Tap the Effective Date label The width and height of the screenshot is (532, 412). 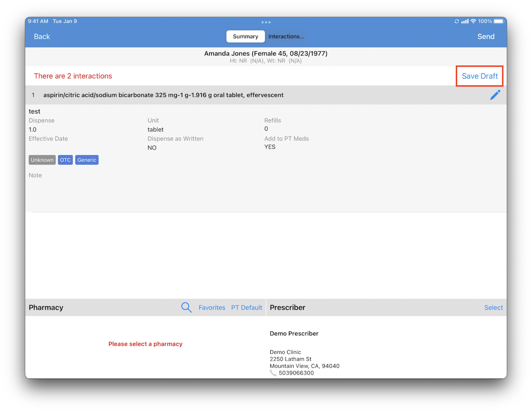[x=48, y=139]
